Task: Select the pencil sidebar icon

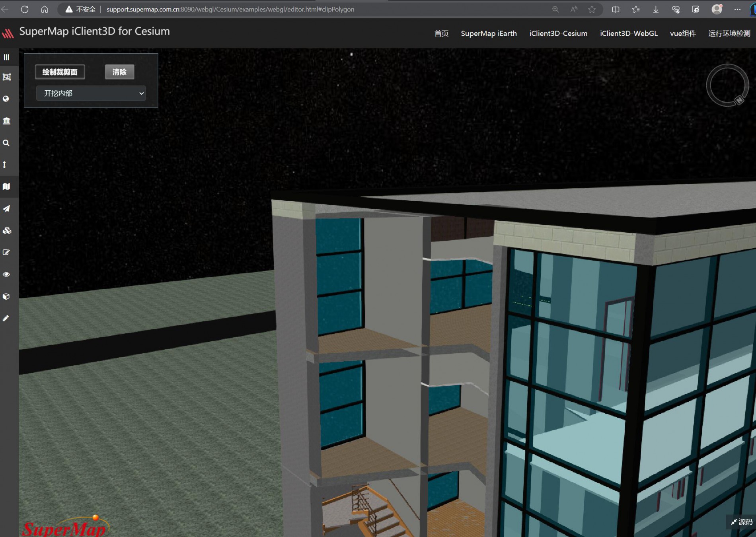Action: [x=6, y=318]
